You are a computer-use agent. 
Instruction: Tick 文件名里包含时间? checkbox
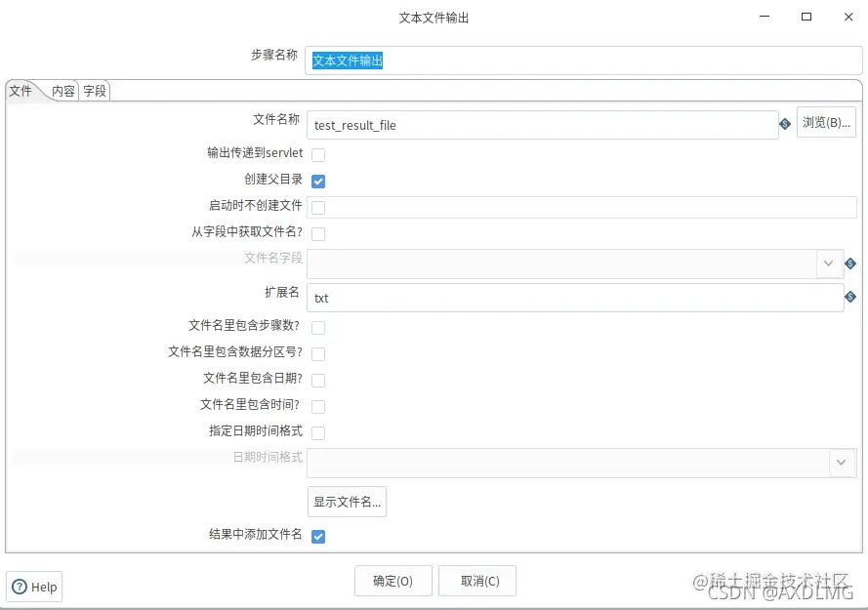(x=318, y=407)
